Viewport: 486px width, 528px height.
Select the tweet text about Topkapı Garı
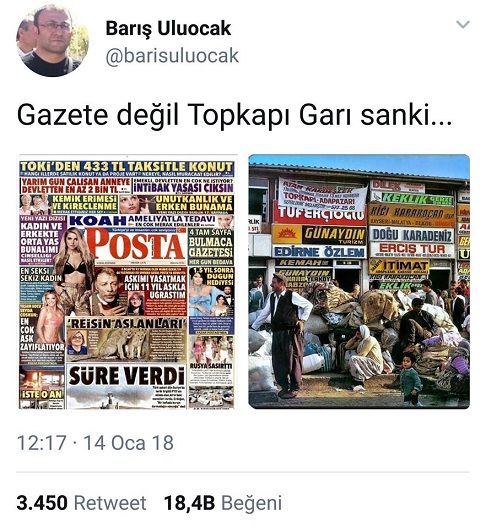tap(234, 115)
